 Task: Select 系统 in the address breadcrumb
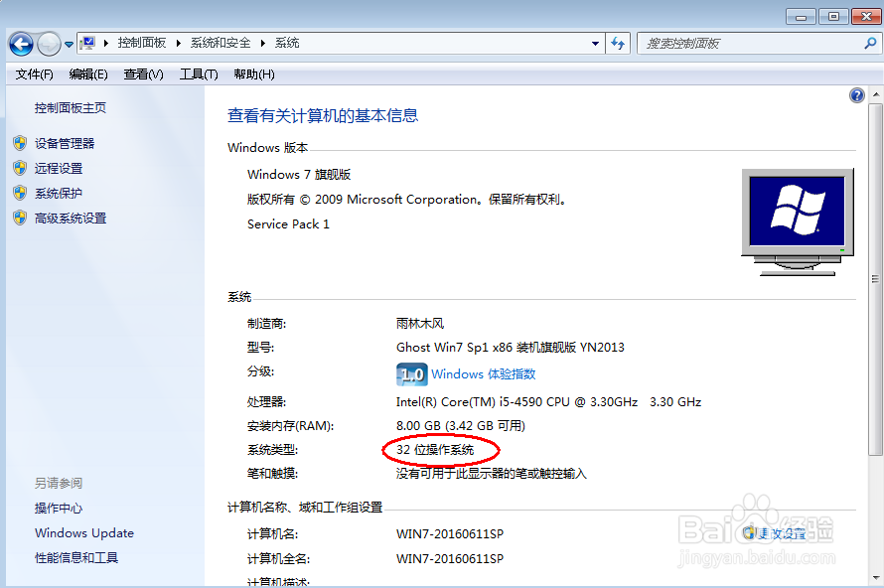tap(287, 43)
